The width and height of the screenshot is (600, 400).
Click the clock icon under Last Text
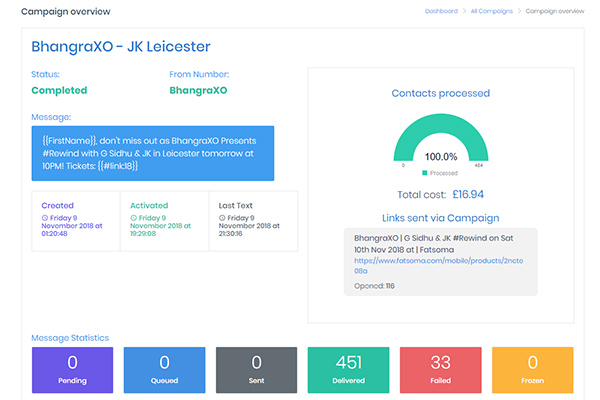pos(222,218)
